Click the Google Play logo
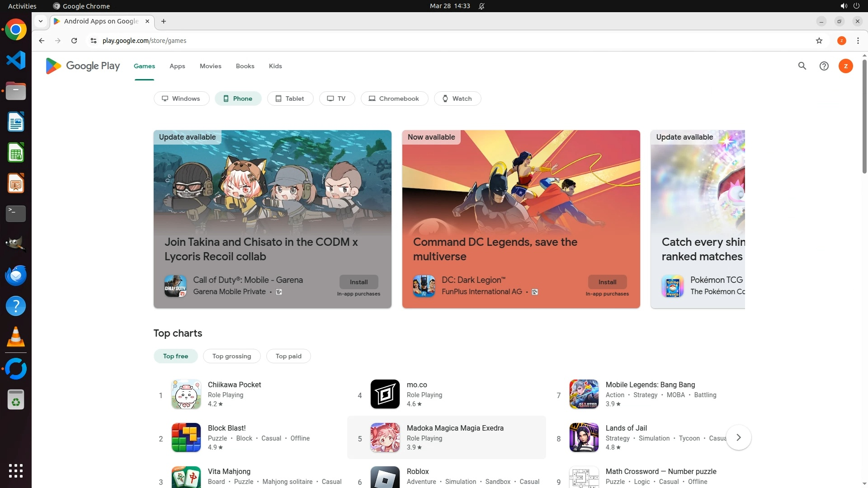The height and width of the screenshot is (488, 868). click(x=83, y=66)
